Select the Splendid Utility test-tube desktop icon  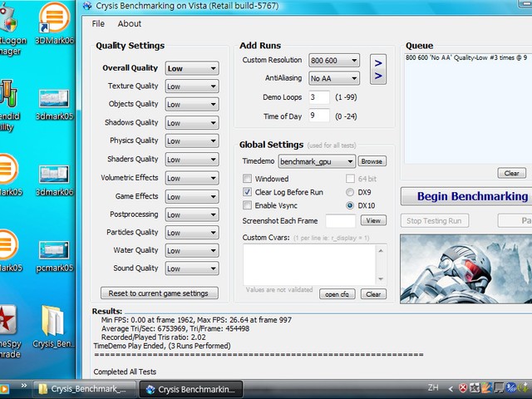tap(8, 106)
